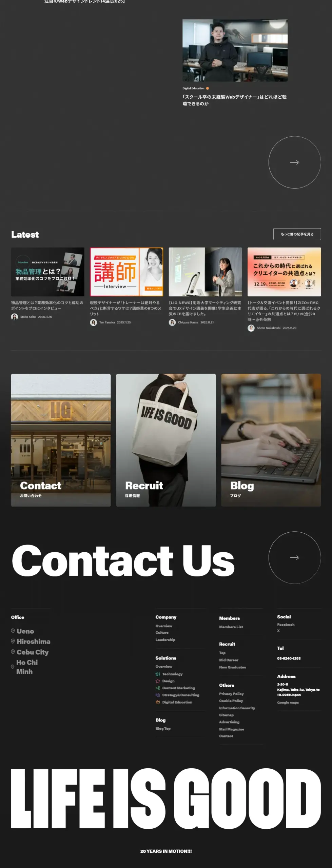332x868 pixels.
Task: Open the Design star icon link
Action: point(158,681)
